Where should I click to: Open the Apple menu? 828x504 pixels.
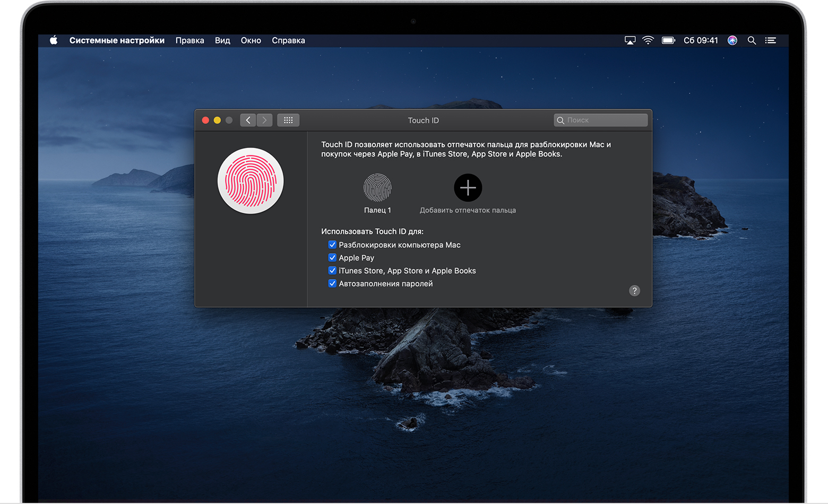(x=54, y=40)
